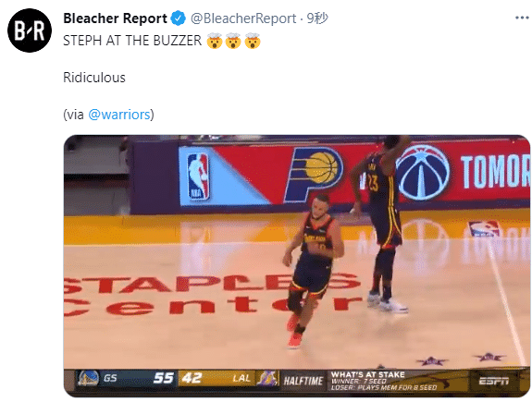
Task: Click the blue verified badge
Action: click(179, 18)
